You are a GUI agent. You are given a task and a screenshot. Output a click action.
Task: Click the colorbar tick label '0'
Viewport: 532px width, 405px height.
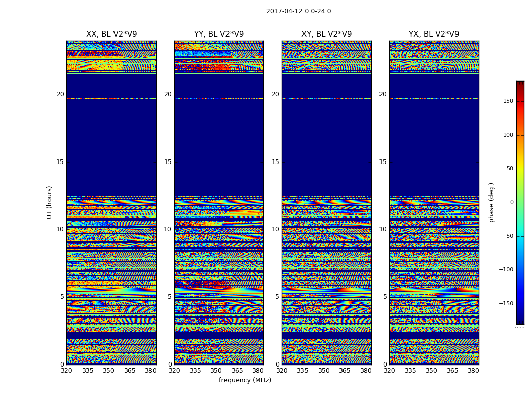point(512,202)
